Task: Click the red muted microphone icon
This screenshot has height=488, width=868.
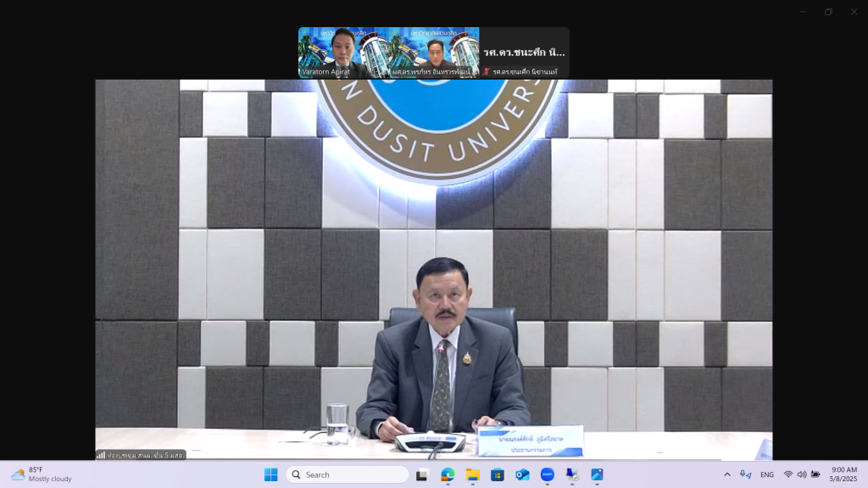Action: (x=487, y=72)
